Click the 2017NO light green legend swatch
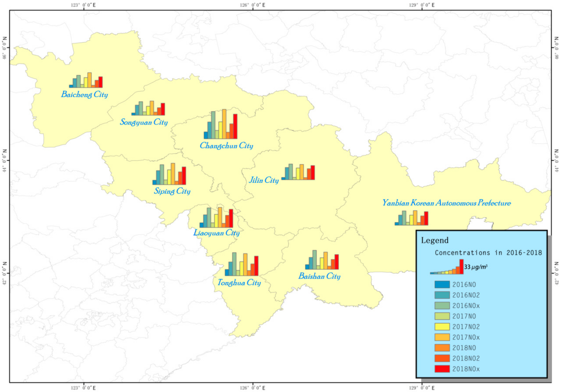563x392 pixels. tap(442, 316)
